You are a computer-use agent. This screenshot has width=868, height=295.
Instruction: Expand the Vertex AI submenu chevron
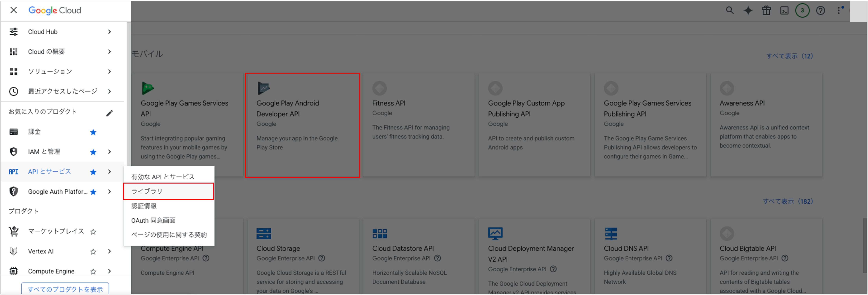click(x=109, y=251)
